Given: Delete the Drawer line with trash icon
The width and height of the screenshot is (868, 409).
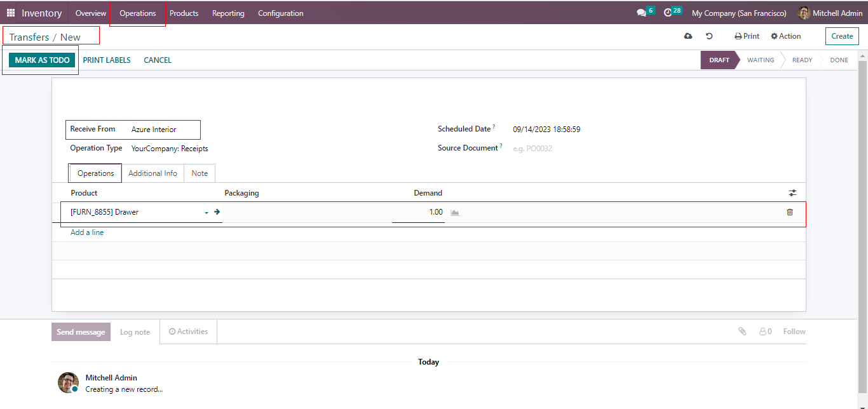Looking at the screenshot, I should [790, 212].
